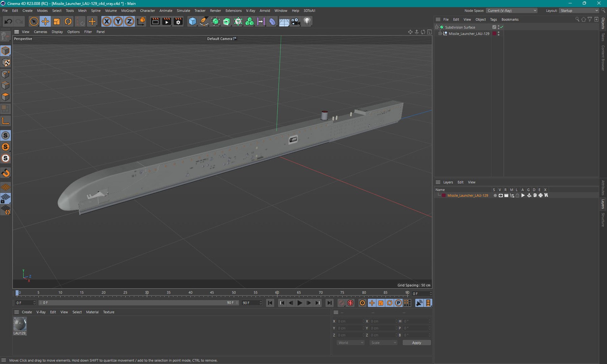Go to end of animation

click(329, 303)
